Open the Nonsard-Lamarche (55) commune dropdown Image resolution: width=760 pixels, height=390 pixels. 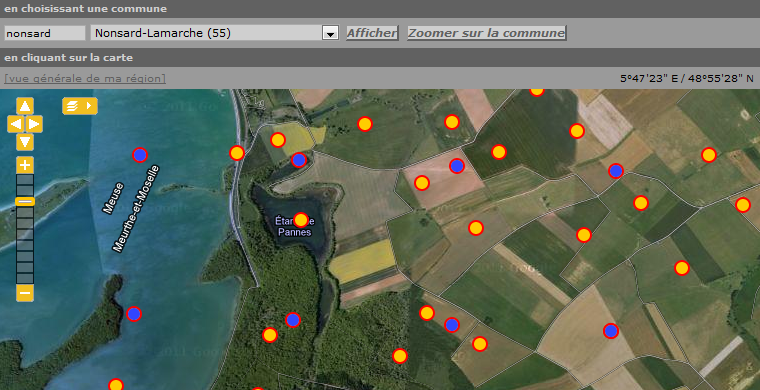(x=214, y=33)
